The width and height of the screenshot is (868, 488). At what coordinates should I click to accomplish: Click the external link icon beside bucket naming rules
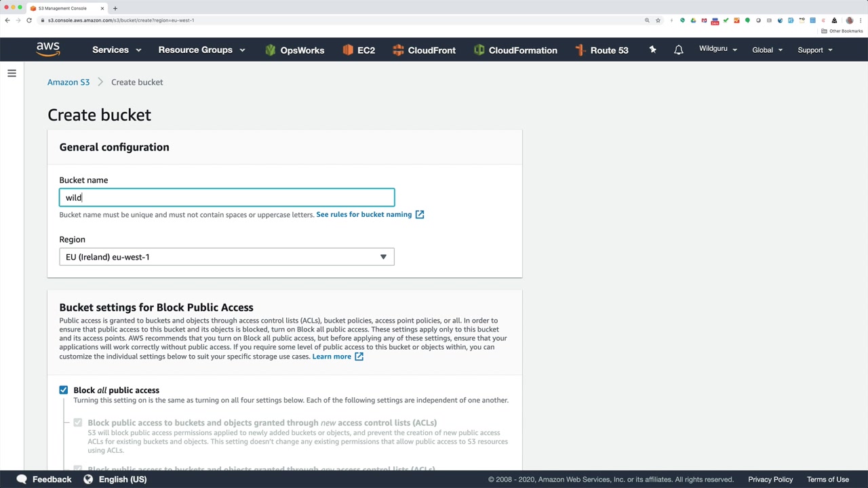(x=420, y=215)
